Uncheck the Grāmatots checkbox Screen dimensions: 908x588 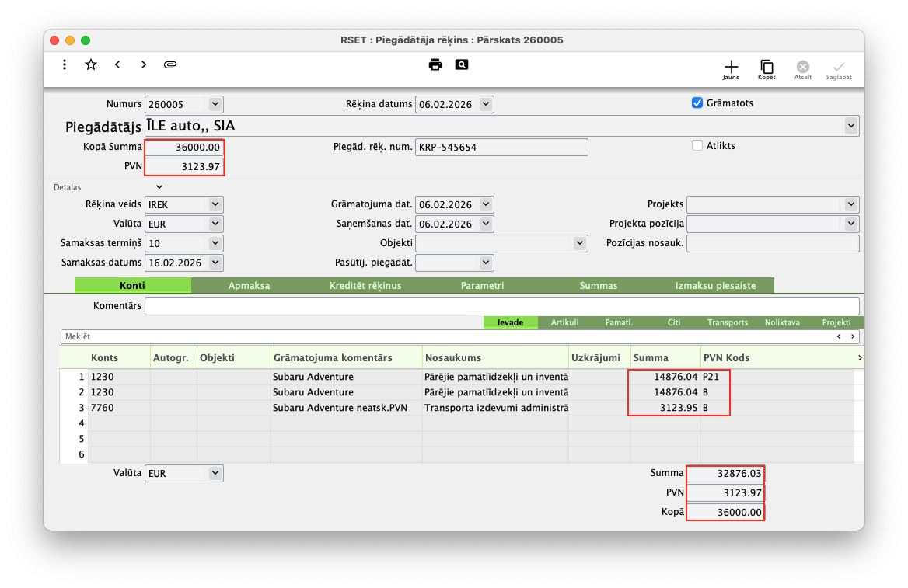coord(697,103)
